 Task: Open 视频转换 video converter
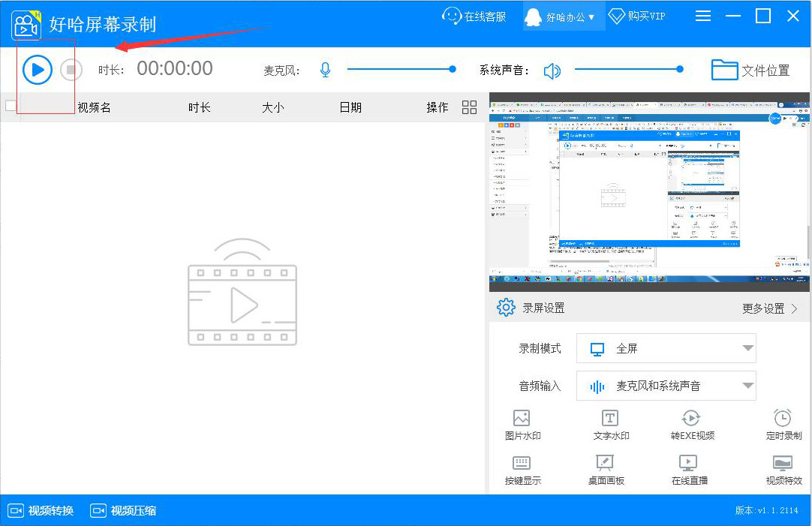[x=41, y=510]
